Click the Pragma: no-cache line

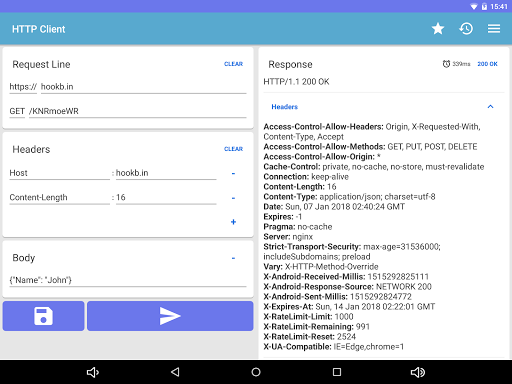coord(298,227)
